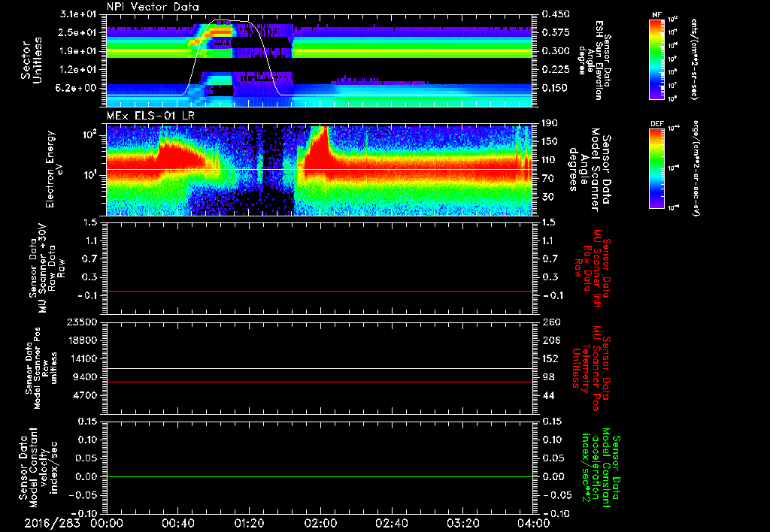Click the DEF color scale bar
The image size is (770, 532).
point(656,168)
